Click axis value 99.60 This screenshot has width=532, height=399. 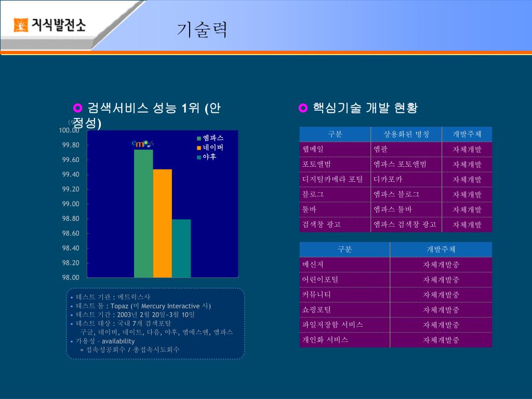(x=71, y=160)
